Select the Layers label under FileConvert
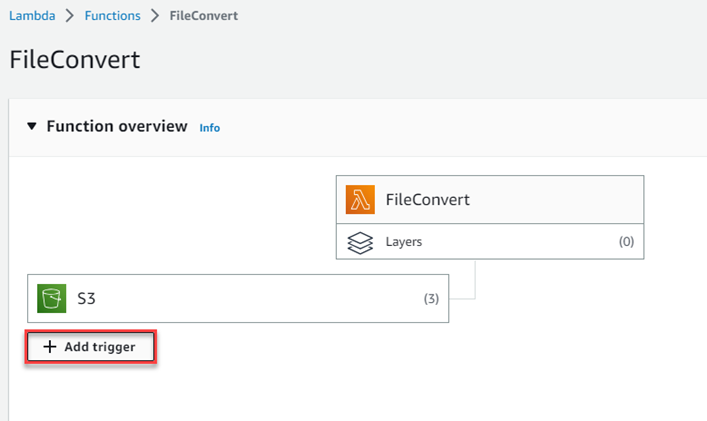This screenshot has height=421, width=707. pyautogui.click(x=404, y=242)
